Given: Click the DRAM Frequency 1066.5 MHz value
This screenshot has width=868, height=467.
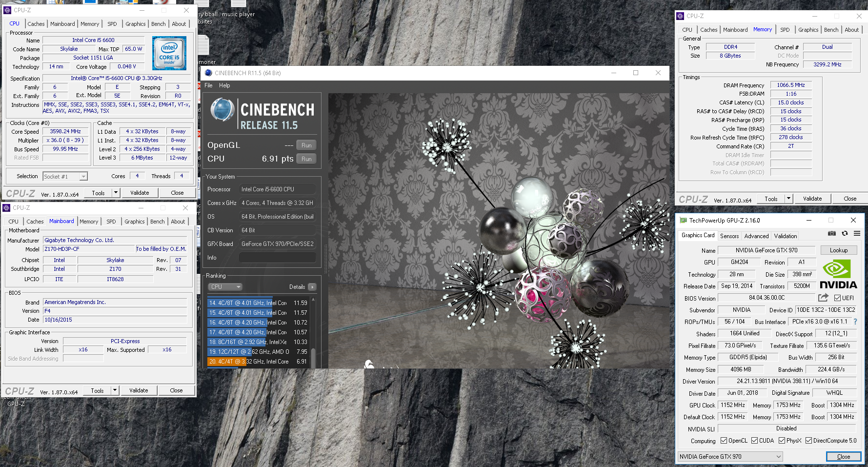Looking at the screenshot, I should pos(791,85).
